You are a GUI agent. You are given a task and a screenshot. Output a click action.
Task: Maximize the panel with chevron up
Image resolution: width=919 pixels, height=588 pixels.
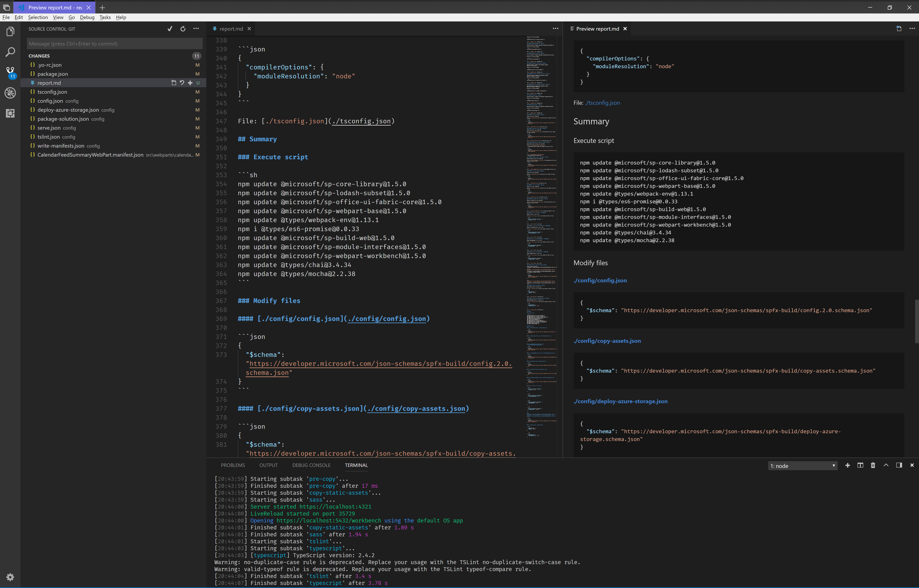point(886,465)
